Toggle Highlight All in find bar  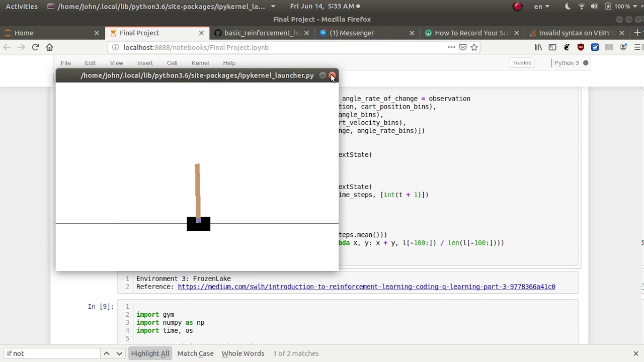150,353
